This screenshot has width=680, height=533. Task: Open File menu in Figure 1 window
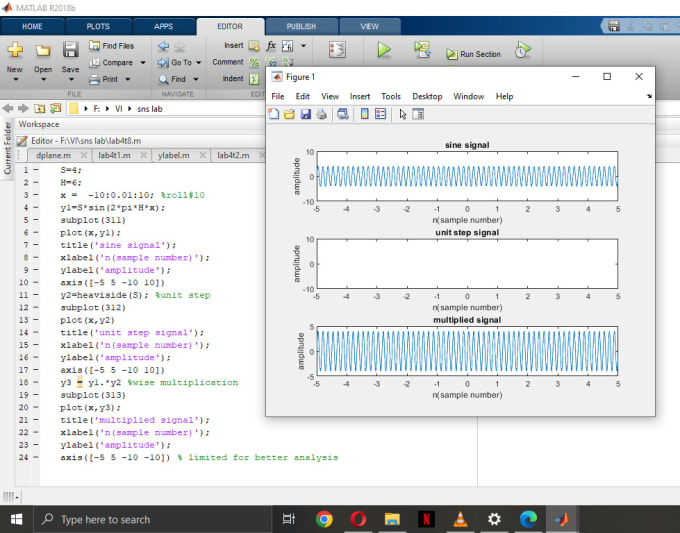(x=278, y=96)
